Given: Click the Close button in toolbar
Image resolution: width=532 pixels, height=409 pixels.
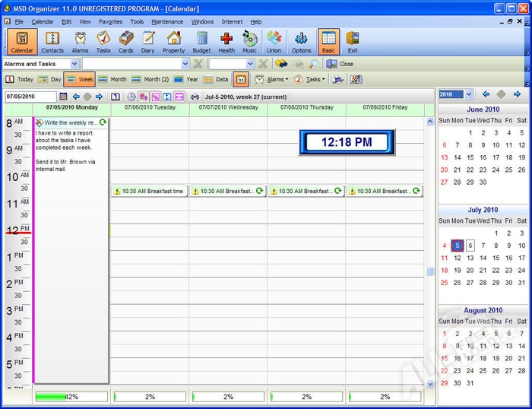Looking at the screenshot, I should [x=340, y=65].
